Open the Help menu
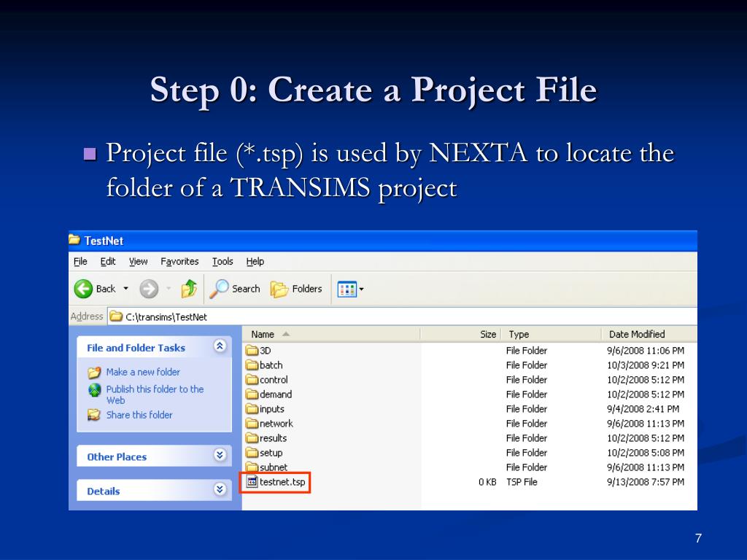747x560 pixels. point(255,262)
